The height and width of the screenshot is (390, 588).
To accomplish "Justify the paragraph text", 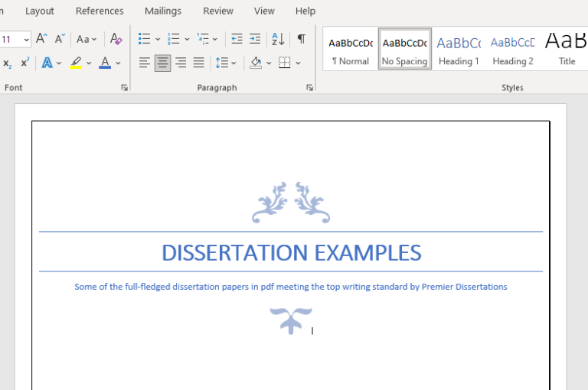I will [199, 63].
